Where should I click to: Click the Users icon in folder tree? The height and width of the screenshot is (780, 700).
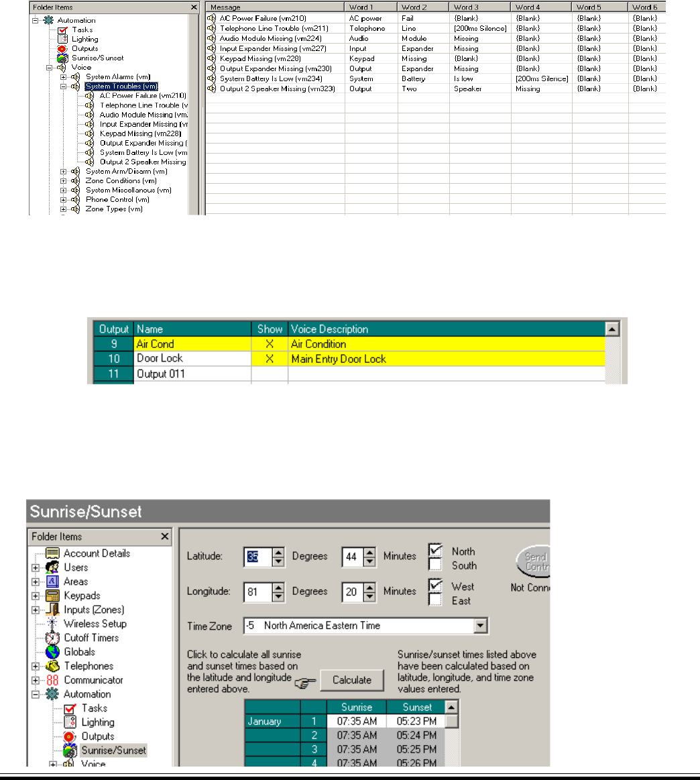pyautogui.click(x=52, y=567)
